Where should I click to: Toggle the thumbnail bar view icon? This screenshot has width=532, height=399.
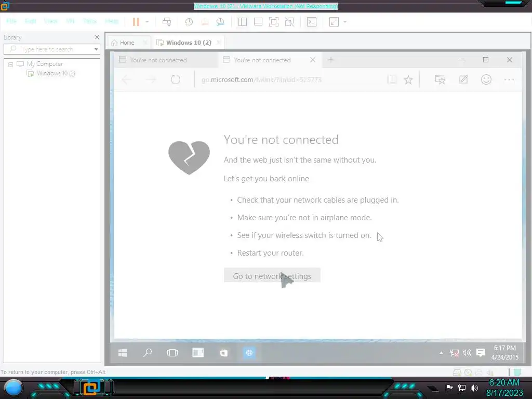point(258,22)
